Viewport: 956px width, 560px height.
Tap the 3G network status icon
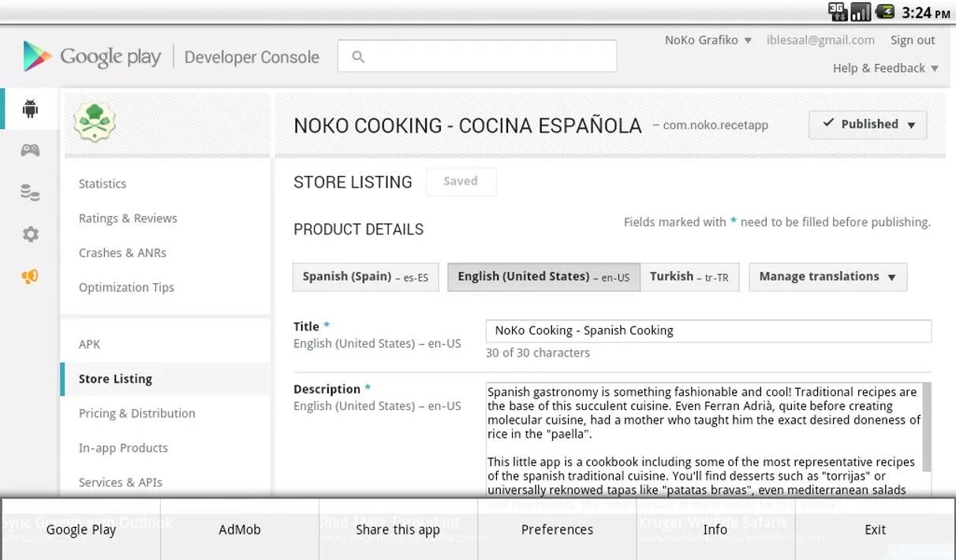click(x=838, y=12)
